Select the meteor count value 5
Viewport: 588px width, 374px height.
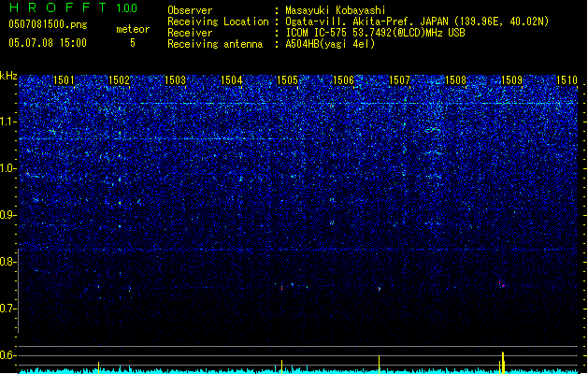pyautogui.click(x=133, y=43)
